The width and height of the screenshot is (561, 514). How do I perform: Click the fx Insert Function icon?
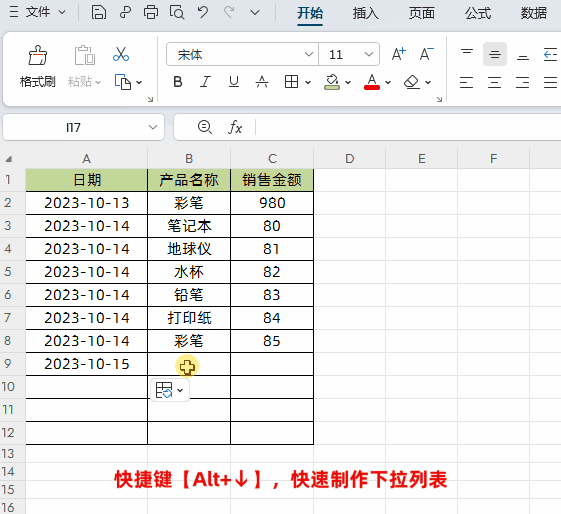click(235, 127)
